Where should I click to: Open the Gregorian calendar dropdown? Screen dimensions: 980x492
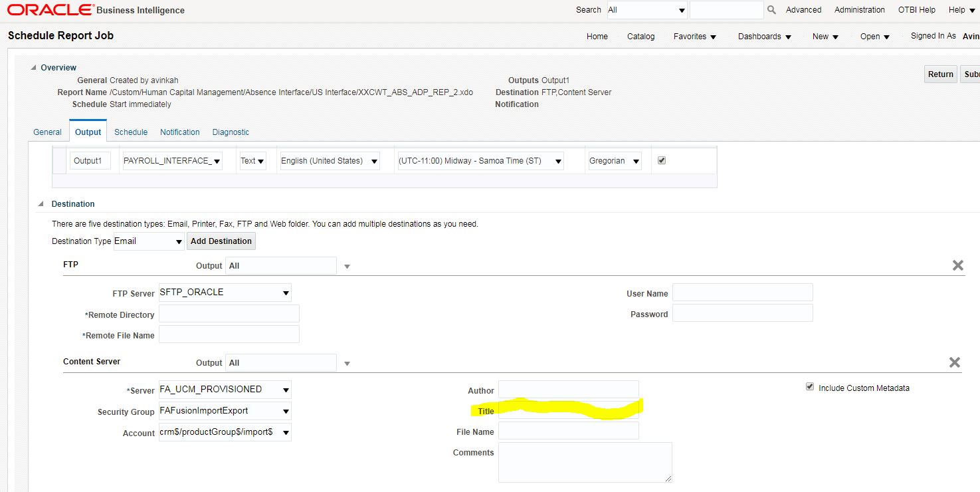click(615, 161)
